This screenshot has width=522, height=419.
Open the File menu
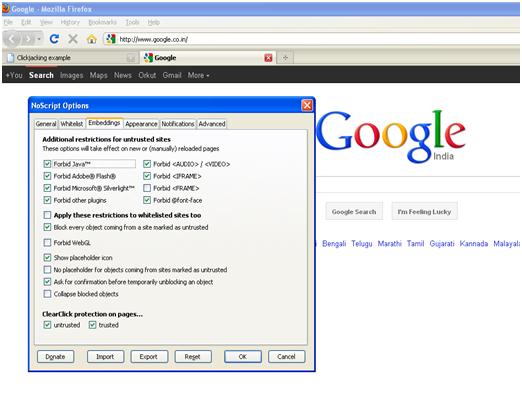tap(8, 22)
